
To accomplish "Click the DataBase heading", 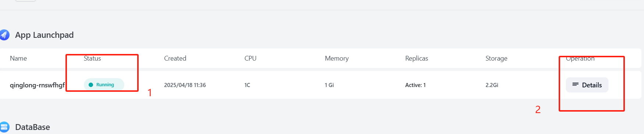I will click(32, 127).
